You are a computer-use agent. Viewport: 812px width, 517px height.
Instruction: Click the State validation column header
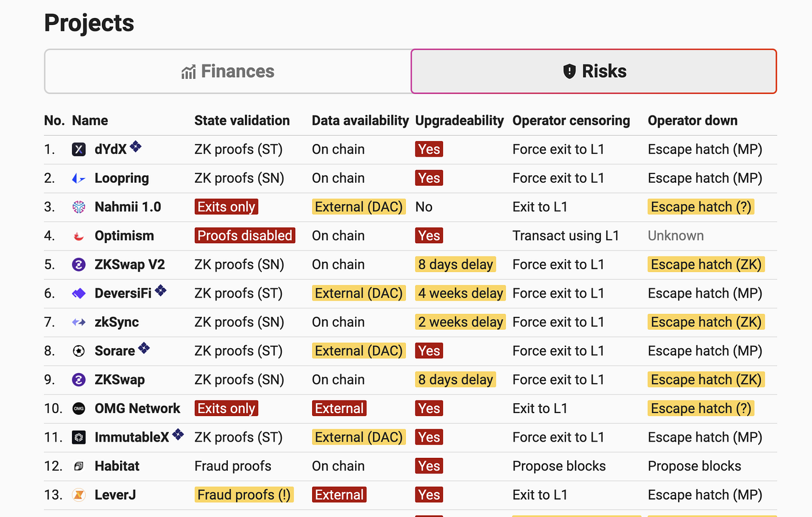(242, 121)
